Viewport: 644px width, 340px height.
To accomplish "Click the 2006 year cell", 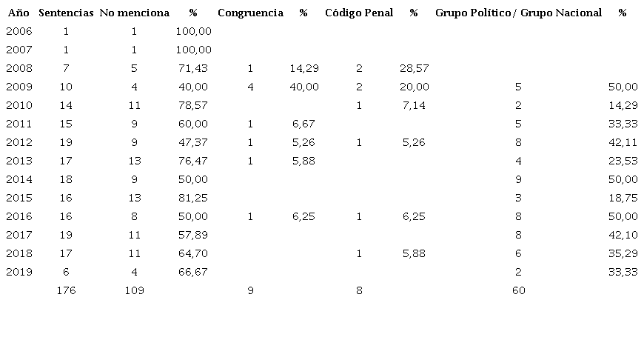I will point(19,31).
